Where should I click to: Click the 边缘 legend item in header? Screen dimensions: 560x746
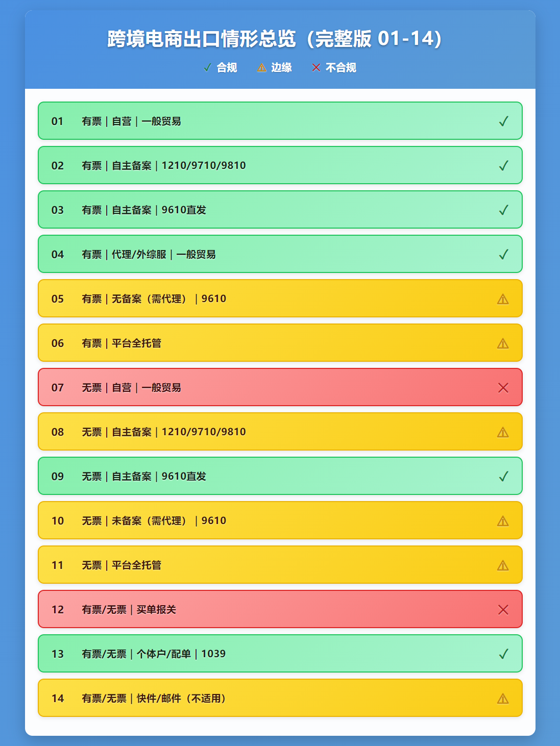[275, 67]
